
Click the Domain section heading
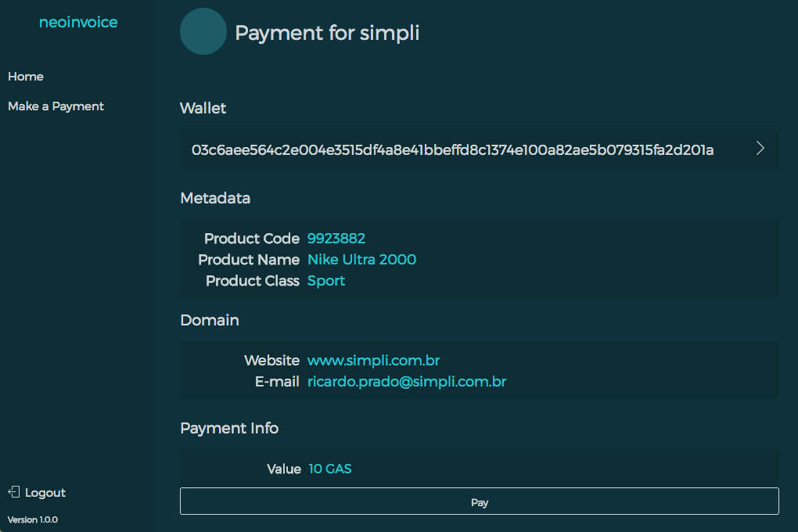click(210, 320)
